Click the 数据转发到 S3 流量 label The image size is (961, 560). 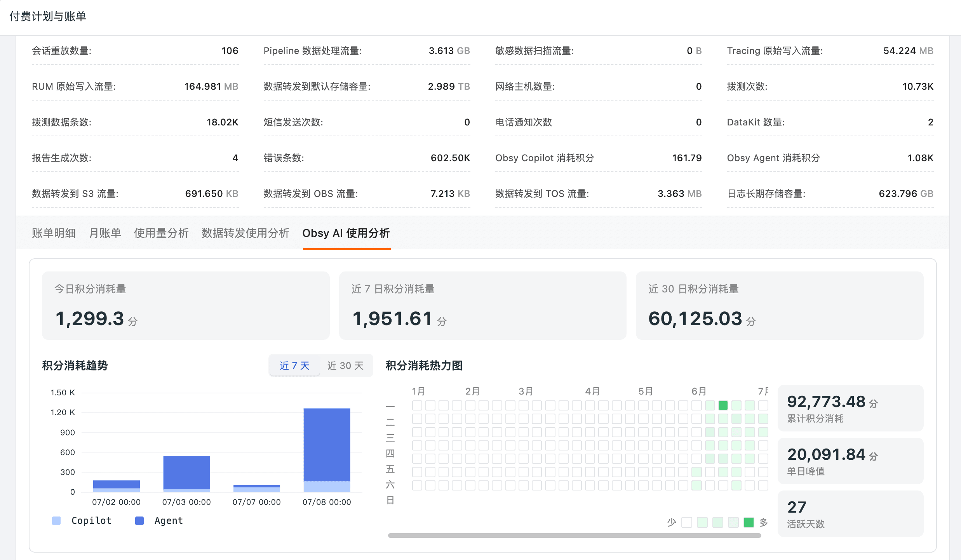75,194
